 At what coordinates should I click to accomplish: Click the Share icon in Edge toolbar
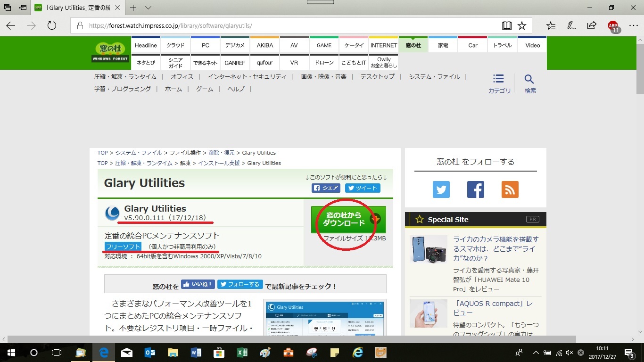[x=592, y=25]
